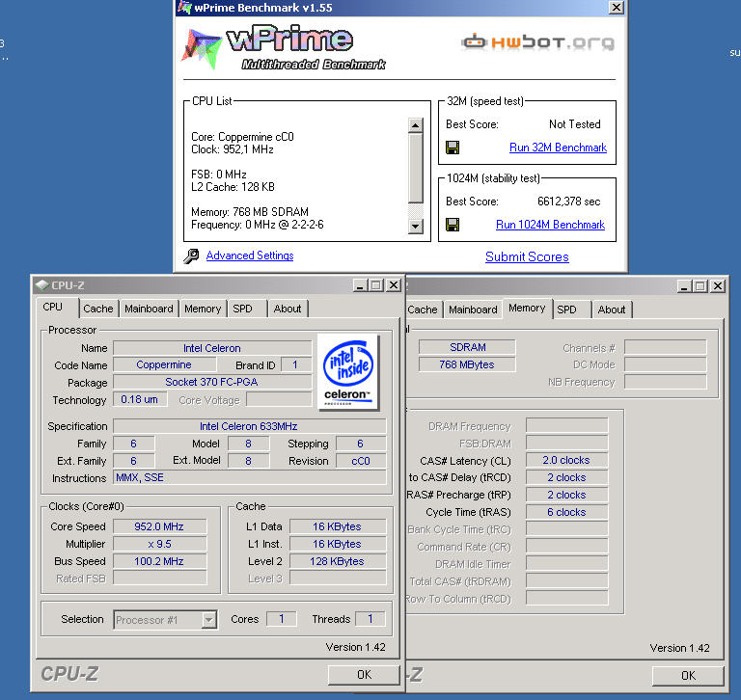Click 'Memory: 768 MB SDRAM' line in CPU List
The height and width of the screenshot is (700, 741).
(250, 211)
